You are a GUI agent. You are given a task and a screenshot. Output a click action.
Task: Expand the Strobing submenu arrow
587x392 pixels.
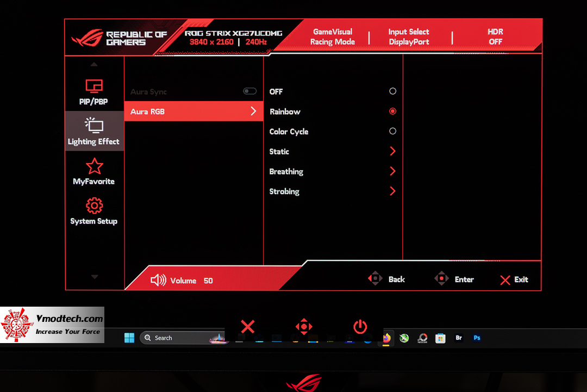[392, 191]
